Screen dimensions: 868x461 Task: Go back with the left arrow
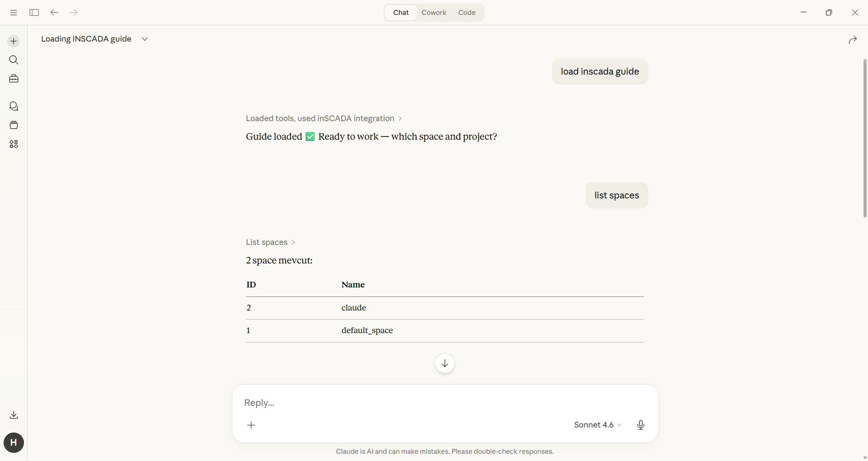pyautogui.click(x=54, y=13)
